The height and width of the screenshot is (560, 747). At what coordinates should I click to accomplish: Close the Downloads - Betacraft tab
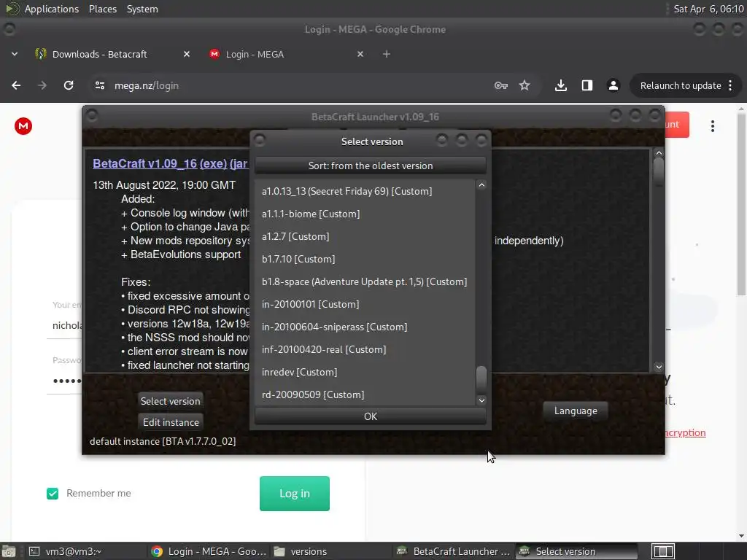click(187, 54)
